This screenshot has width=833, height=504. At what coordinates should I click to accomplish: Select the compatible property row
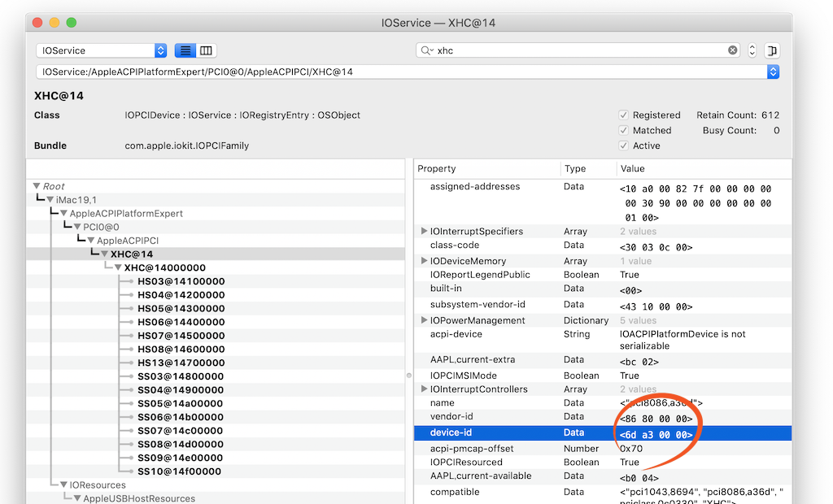point(603,495)
